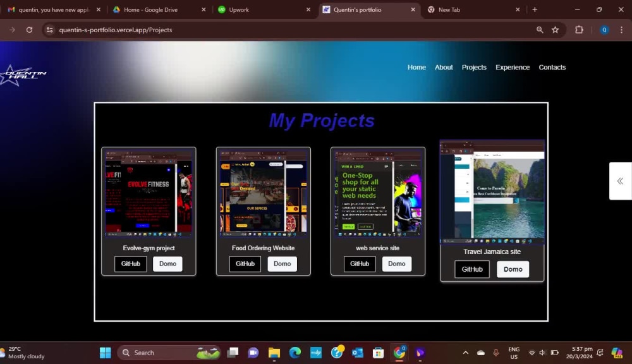Click the Chrome icon in the taskbar

(x=399, y=353)
